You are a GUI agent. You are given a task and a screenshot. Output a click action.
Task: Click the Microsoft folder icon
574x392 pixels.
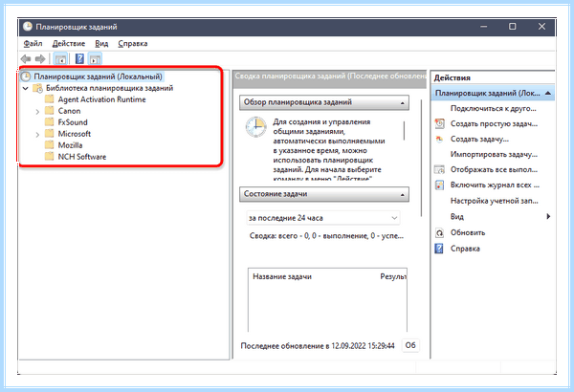49,134
